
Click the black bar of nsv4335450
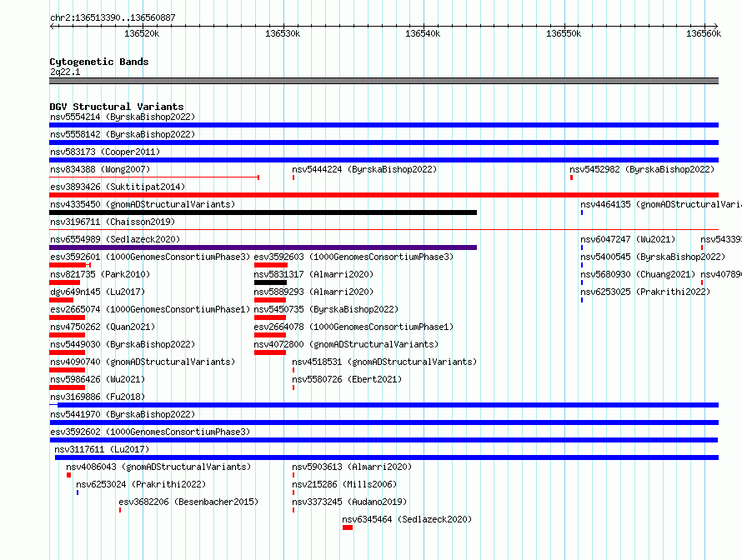pos(263,212)
